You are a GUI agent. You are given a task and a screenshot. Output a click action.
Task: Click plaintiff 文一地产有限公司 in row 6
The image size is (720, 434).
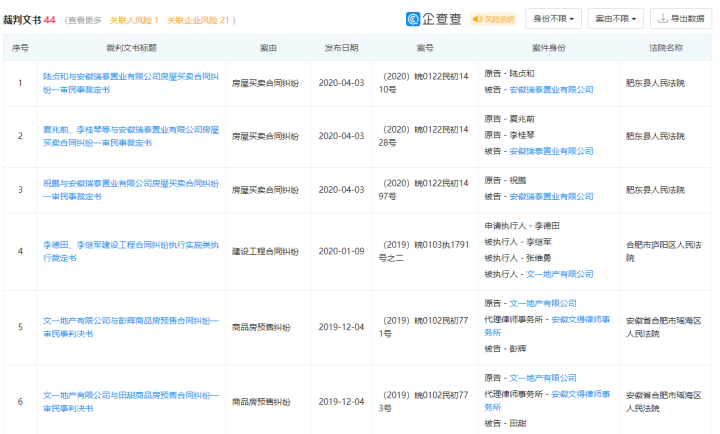[x=543, y=378]
